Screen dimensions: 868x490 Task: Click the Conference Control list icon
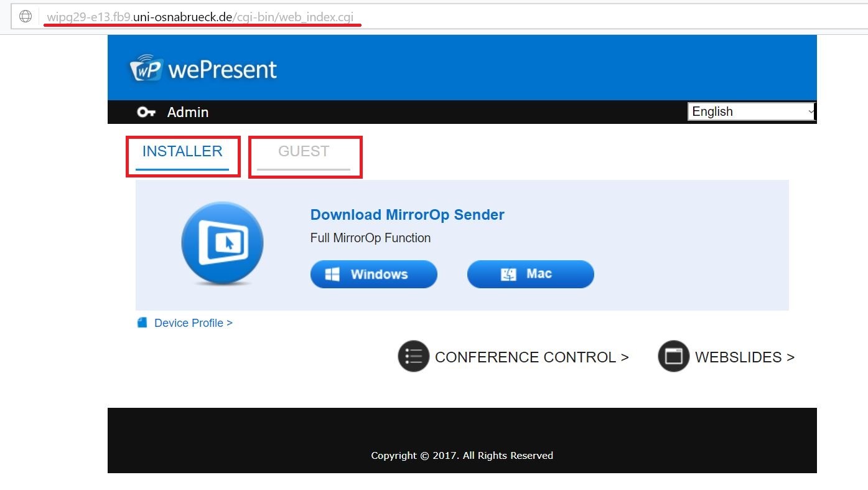click(414, 356)
